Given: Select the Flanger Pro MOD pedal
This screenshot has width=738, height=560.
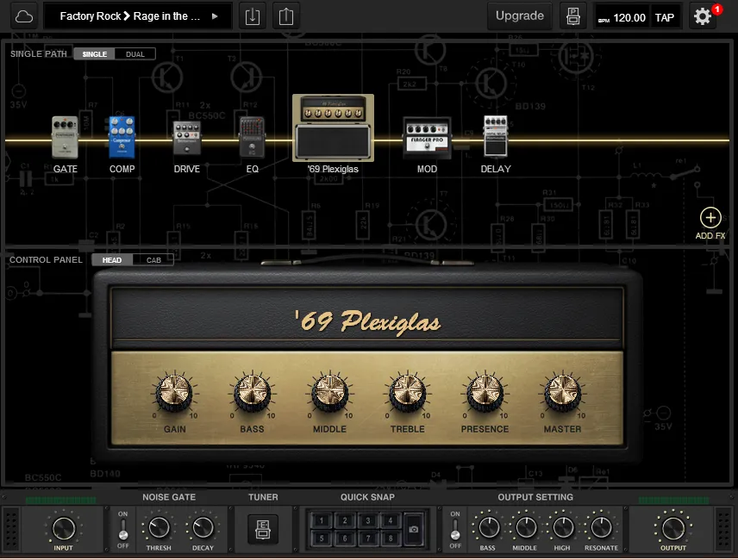Looking at the screenshot, I should [428, 137].
